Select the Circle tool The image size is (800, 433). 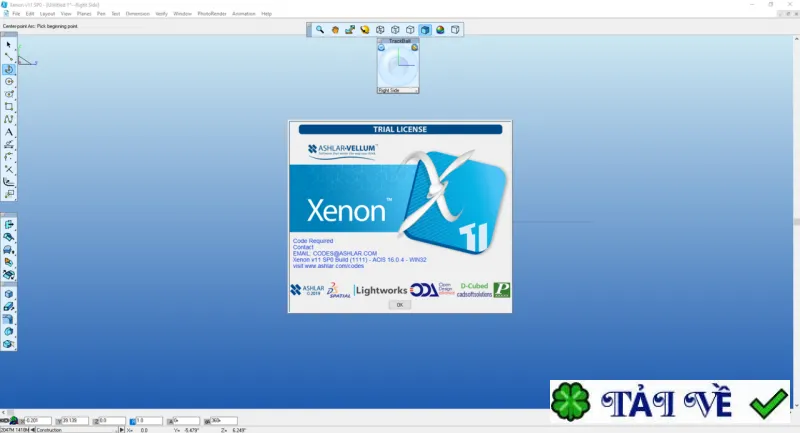(9, 82)
